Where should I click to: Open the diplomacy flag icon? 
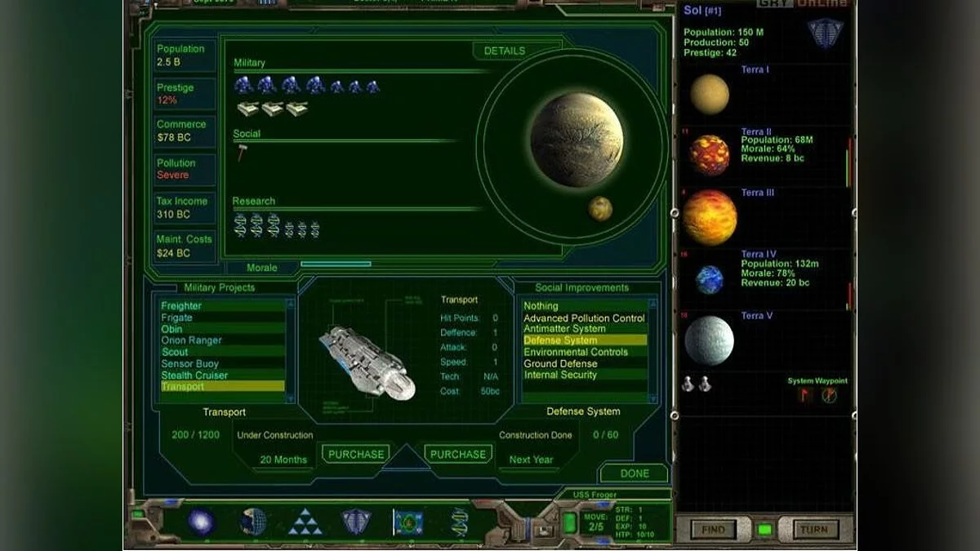(x=408, y=521)
